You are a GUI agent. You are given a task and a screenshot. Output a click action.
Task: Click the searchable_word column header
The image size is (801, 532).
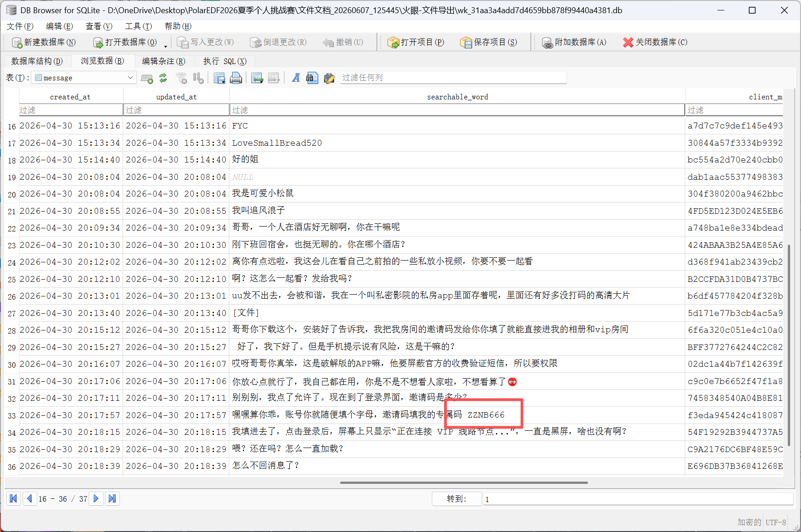coord(457,97)
